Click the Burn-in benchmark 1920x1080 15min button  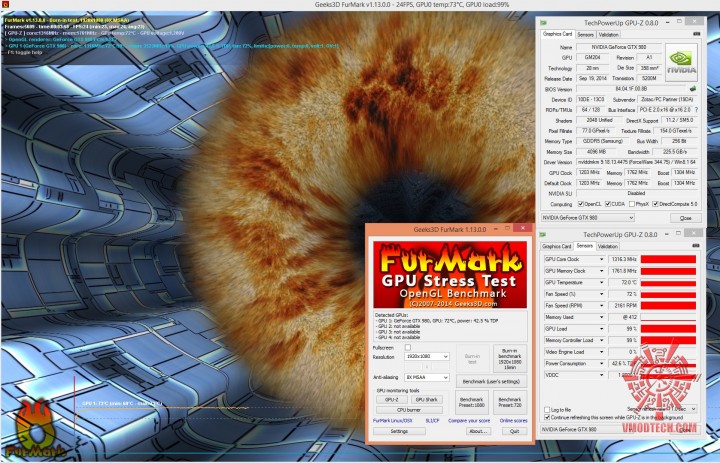point(510,359)
